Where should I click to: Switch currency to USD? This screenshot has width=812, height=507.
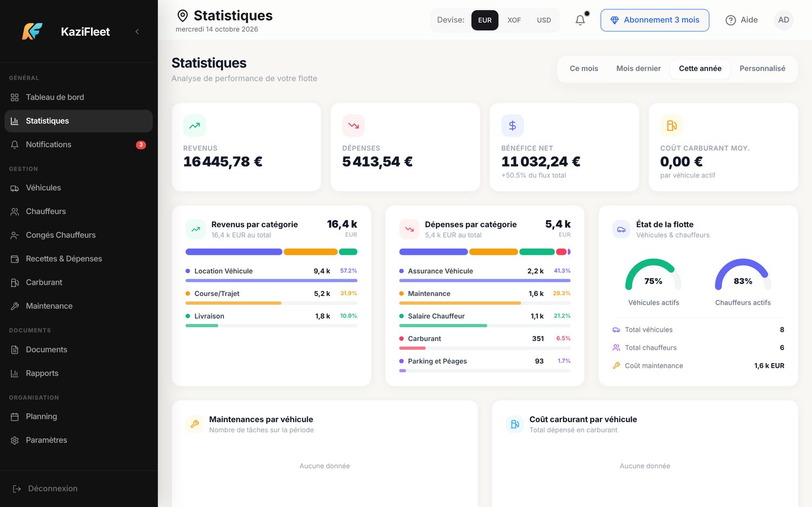[544, 20]
